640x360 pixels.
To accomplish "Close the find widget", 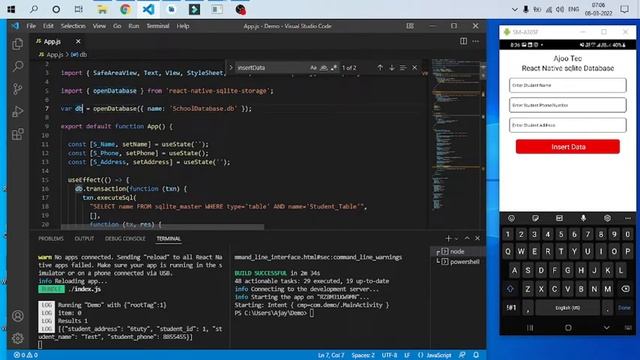I will 414,67.
